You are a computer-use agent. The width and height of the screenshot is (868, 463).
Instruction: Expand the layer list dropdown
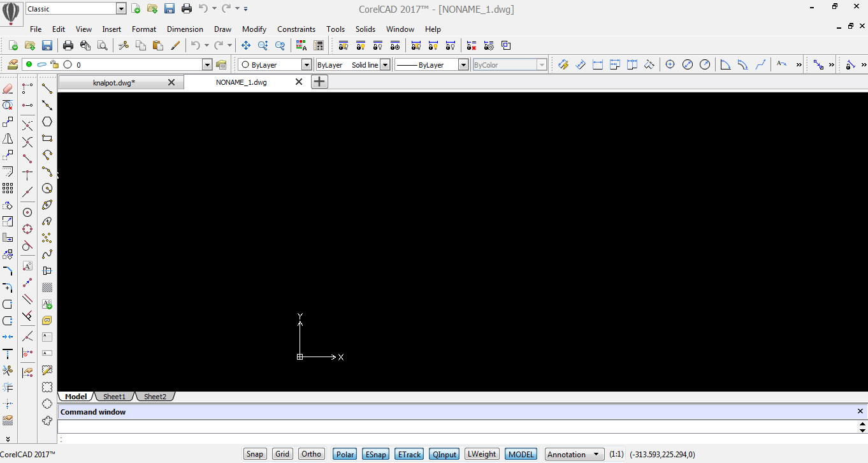click(207, 64)
